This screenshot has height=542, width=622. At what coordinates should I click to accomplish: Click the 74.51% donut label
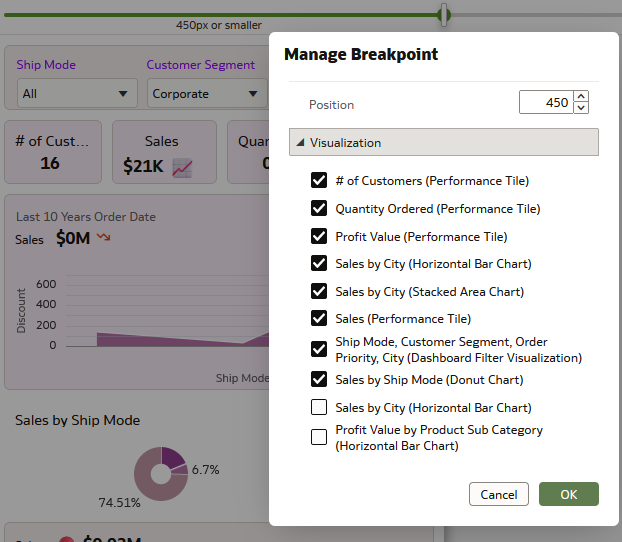click(x=119, y=503)
